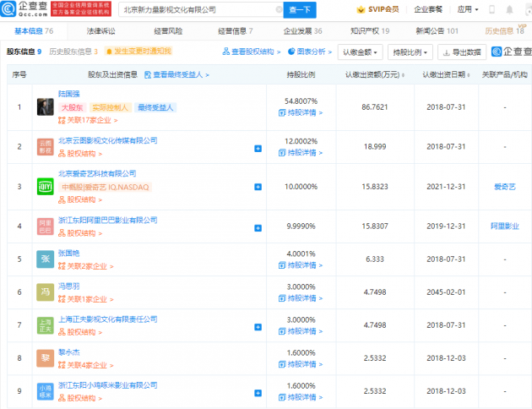Open 持股详情 under 4.0001%
The height and width of the screenshot is (409, 532).
click(x=301, y=265)
